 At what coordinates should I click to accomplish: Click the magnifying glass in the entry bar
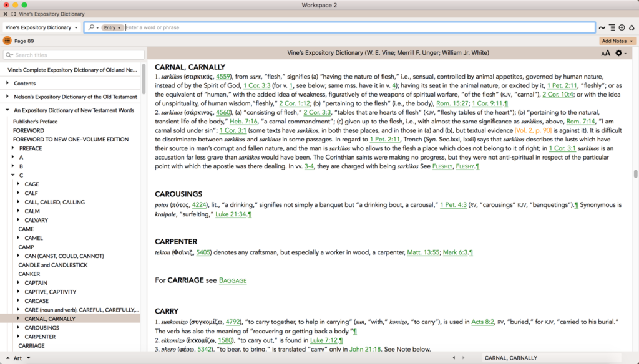[x=91, y=27]
